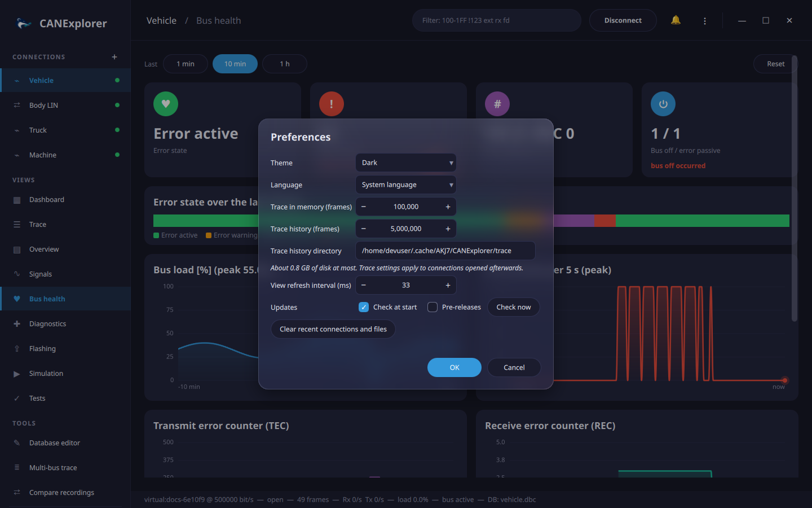The height and width of the screenshot is (508, 812).
Task: Reset the bus health statistics
Action: pos(775,64)
